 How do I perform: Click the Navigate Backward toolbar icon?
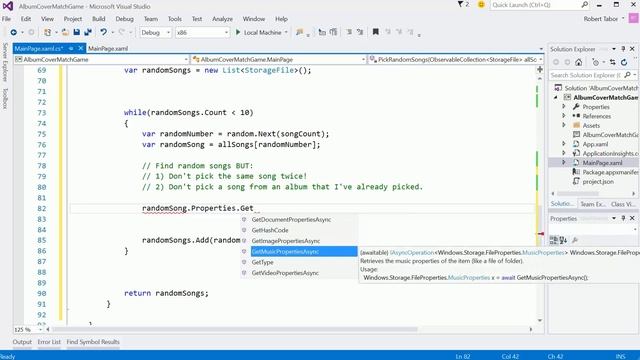(x=13, y=32)
